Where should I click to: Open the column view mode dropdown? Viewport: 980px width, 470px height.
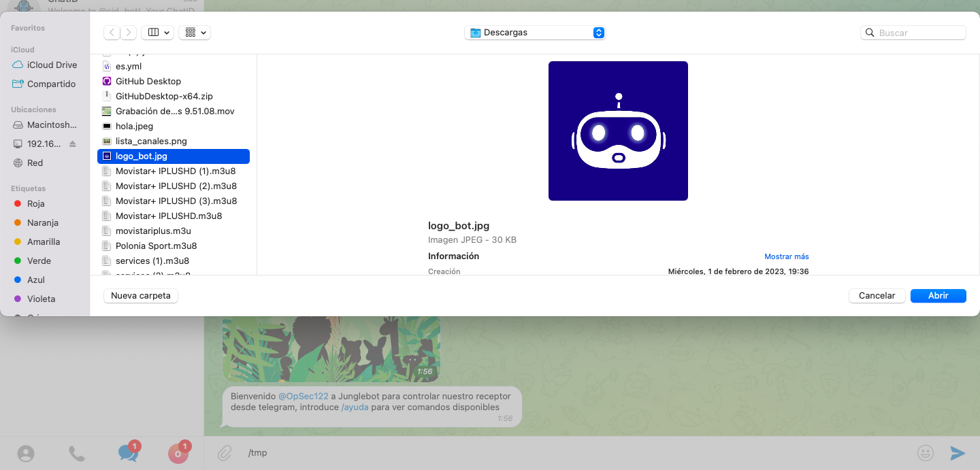pyautogui.click(x=157, y=33)
